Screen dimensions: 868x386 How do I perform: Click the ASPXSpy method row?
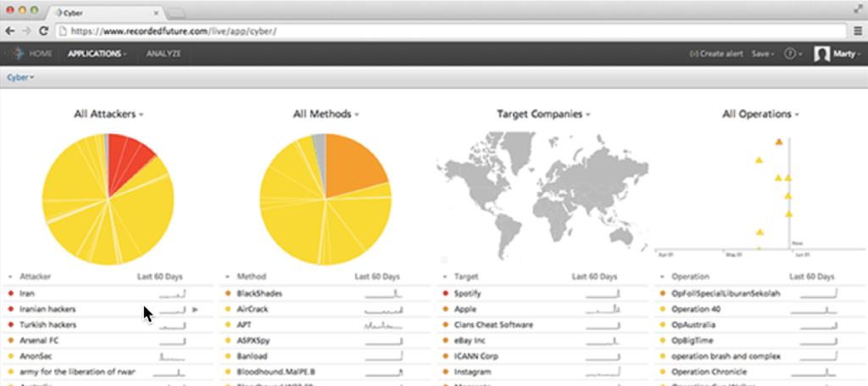326,340
